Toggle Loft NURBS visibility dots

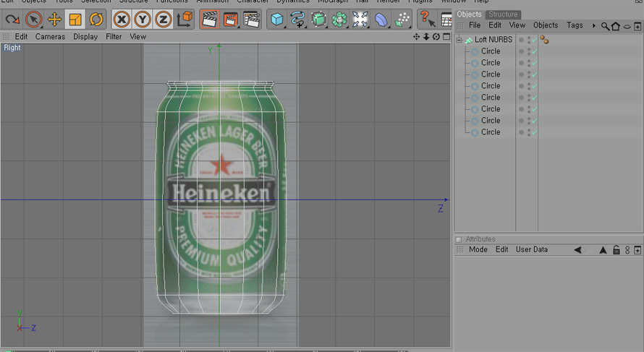529,40
